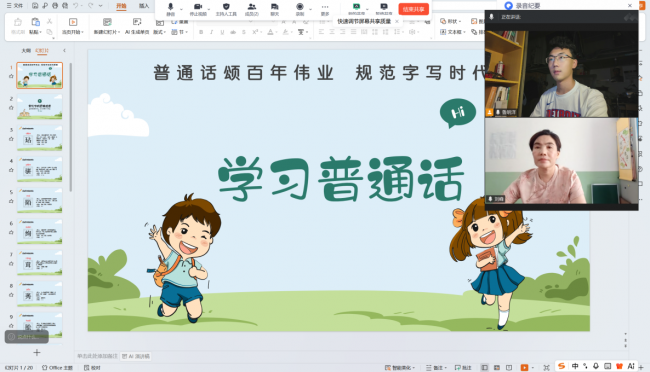Start slideshow from current slide icon
The image size is (650, 372).
(x=73, y=22)
